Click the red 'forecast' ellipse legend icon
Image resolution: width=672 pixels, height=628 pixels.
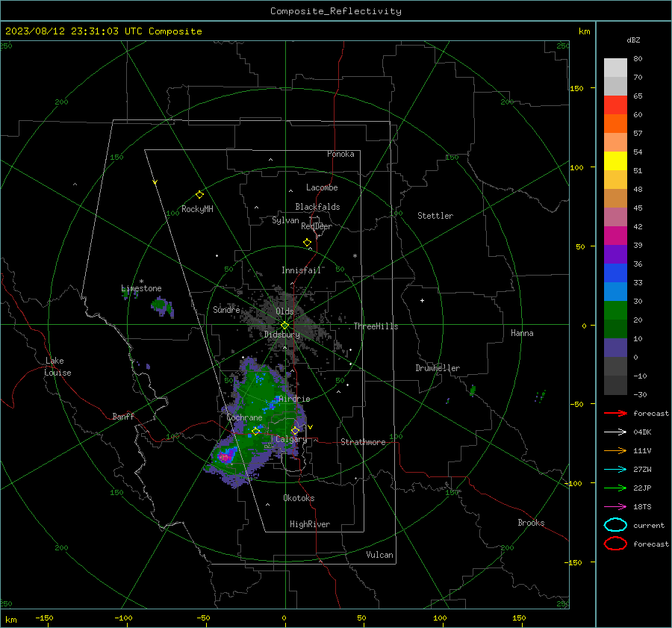point(615,544)
